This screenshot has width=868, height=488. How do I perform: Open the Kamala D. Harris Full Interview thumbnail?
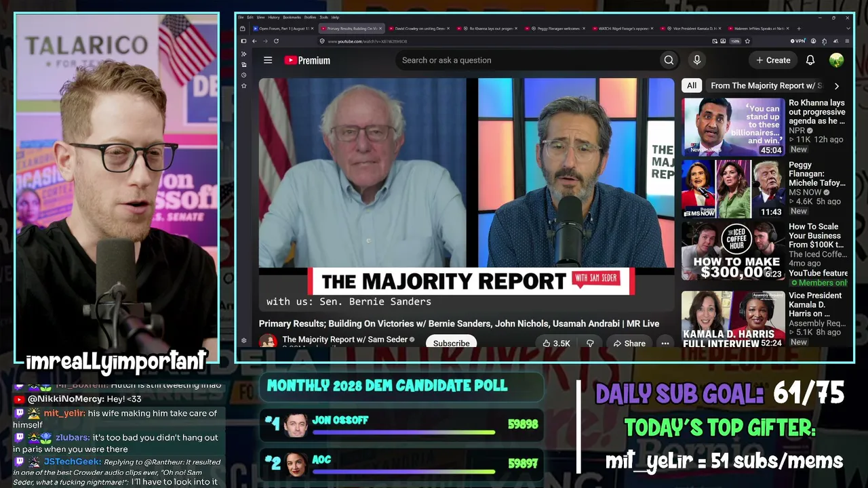(x=733, y=319)
